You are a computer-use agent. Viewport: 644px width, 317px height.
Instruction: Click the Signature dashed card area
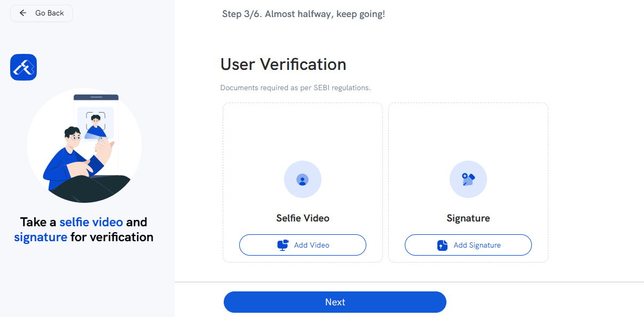point(468,183)
